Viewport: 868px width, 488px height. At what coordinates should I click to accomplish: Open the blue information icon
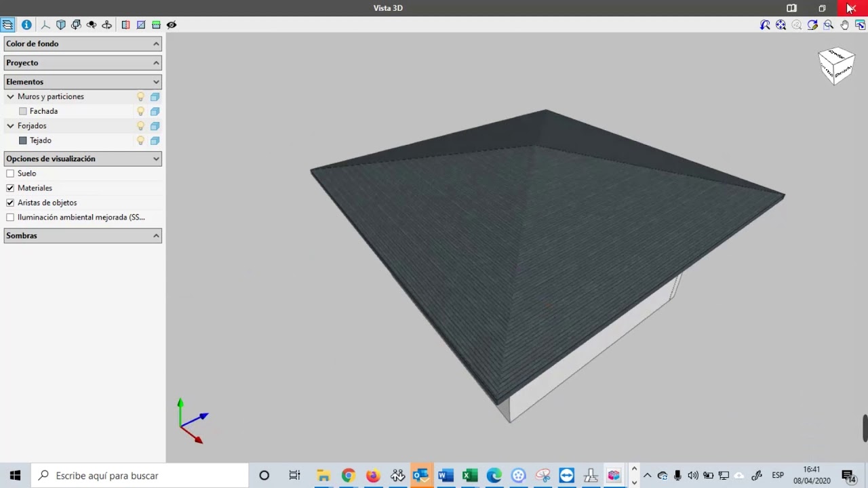26,24
